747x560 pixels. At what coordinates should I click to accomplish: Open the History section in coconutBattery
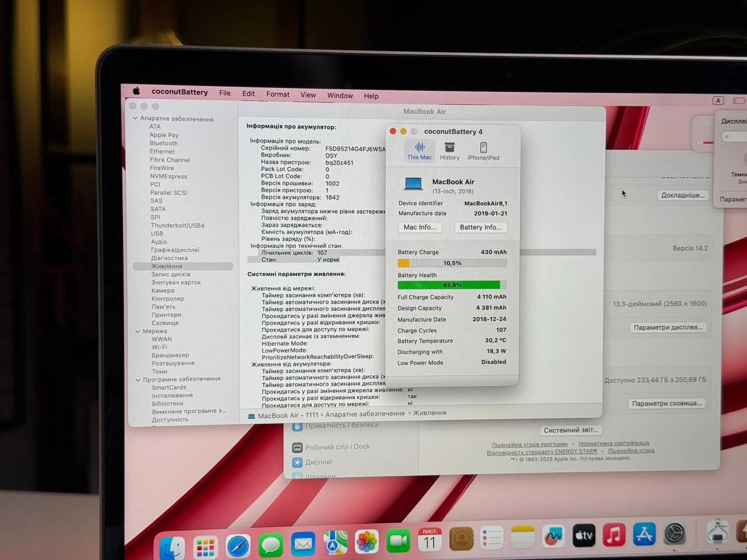449,150
